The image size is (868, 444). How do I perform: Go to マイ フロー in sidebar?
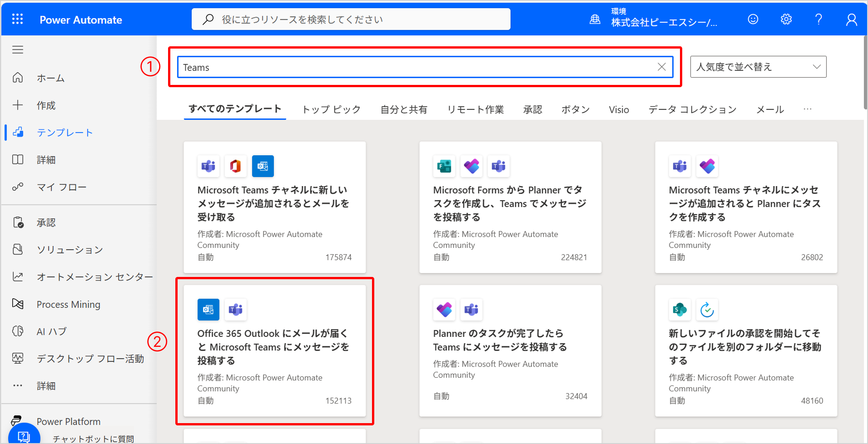[61, 187]
